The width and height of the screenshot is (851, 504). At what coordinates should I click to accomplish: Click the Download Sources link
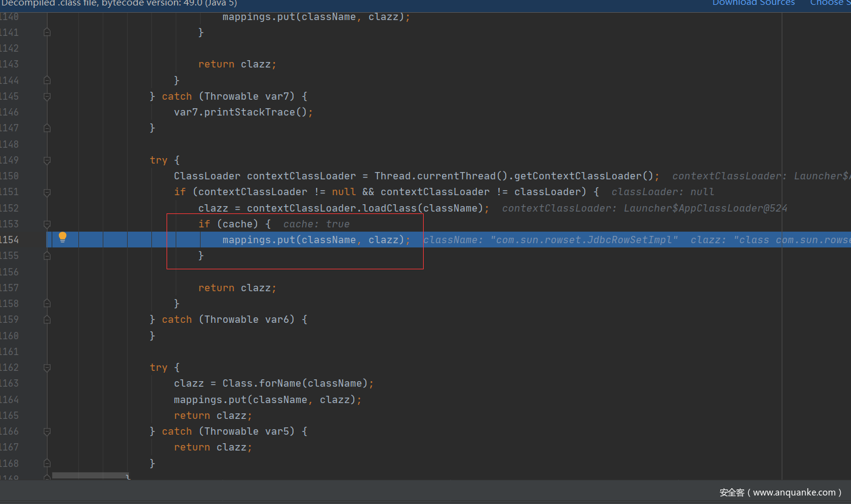[x=753, y=3]
